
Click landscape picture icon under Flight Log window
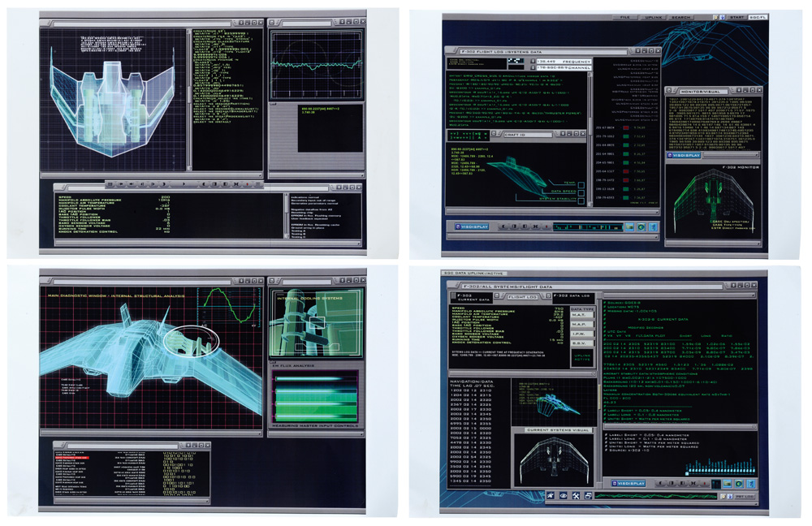pyautogui.click(x=629, y=226)
